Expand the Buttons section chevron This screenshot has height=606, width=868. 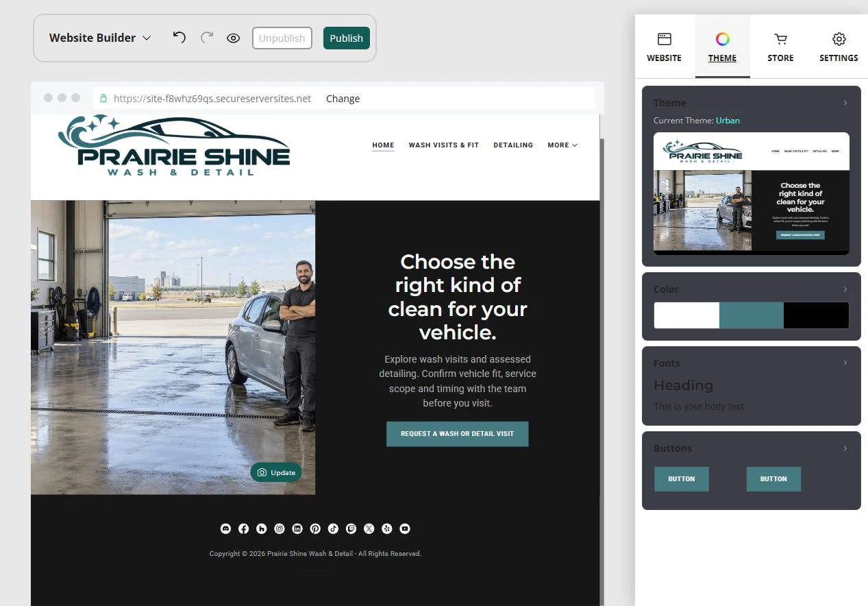(x=845, y=448)
